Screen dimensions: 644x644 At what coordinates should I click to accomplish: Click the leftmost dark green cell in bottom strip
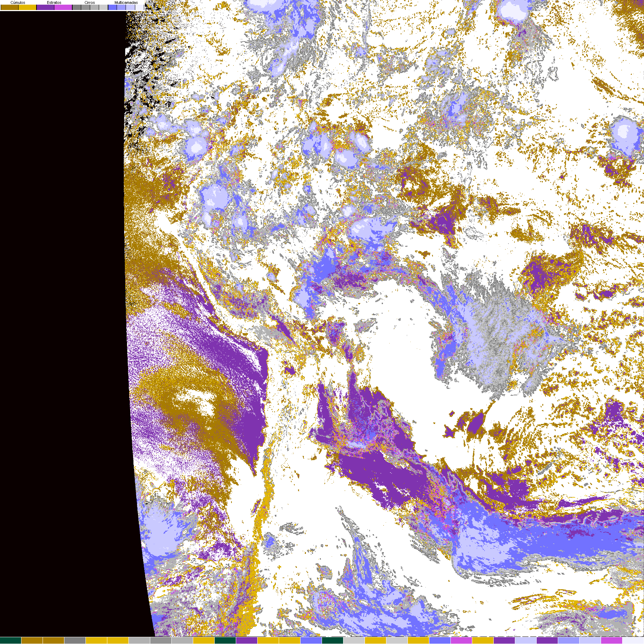tap(11, 640)
